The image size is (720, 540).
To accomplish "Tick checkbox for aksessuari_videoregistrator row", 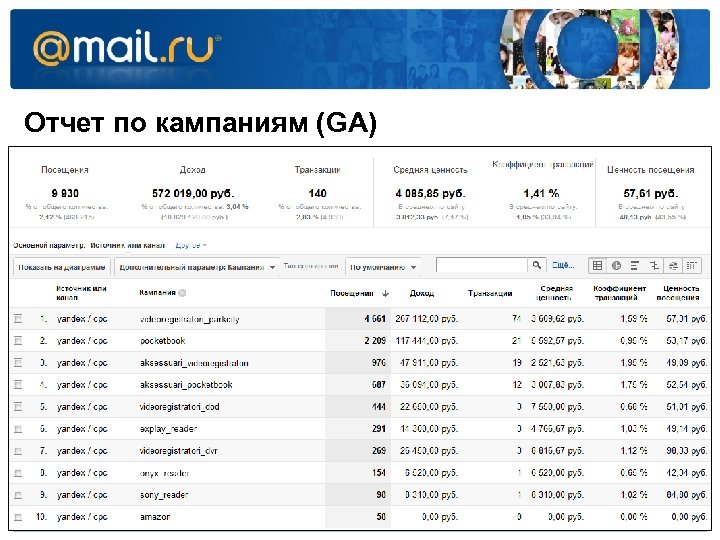I will click(x=18, y=362).
